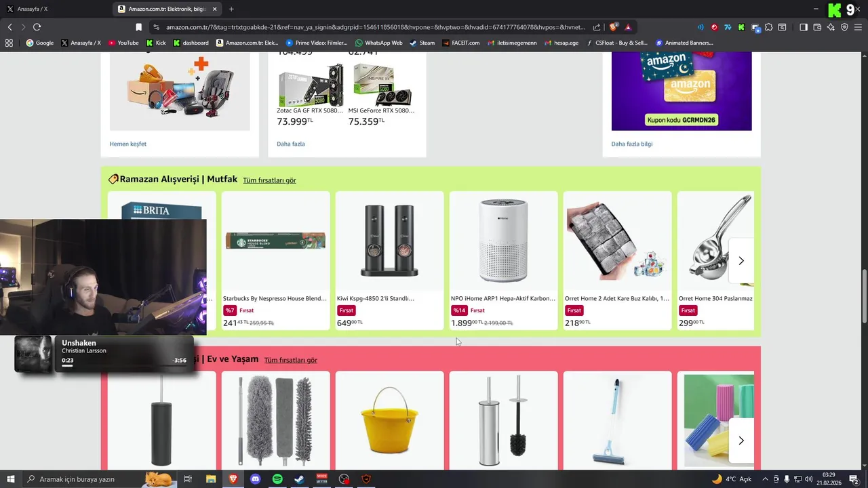Click the share icon in address bar

pyautogui.click(x=596, y=27)
